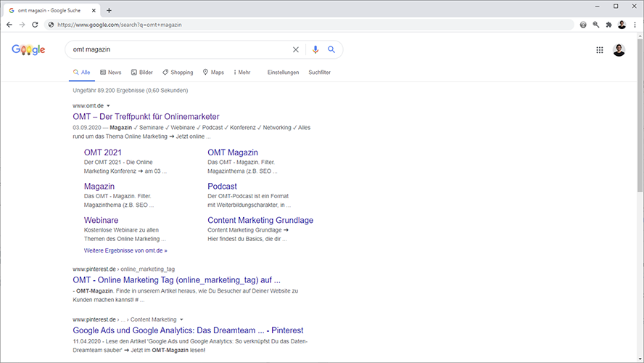Open the zoom magnifier icon in toolbar
Screen dimensions: 644x363
[596, 25]
